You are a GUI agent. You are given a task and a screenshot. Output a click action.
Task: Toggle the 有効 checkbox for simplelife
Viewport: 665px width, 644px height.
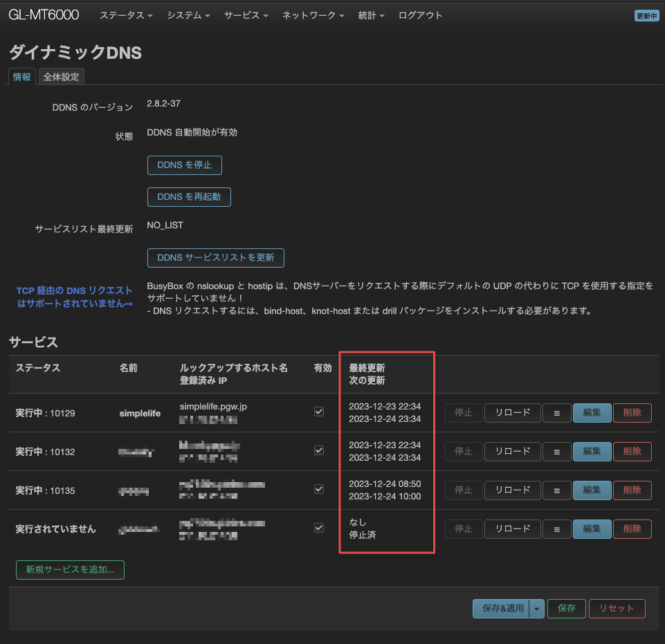click(319, 412)
